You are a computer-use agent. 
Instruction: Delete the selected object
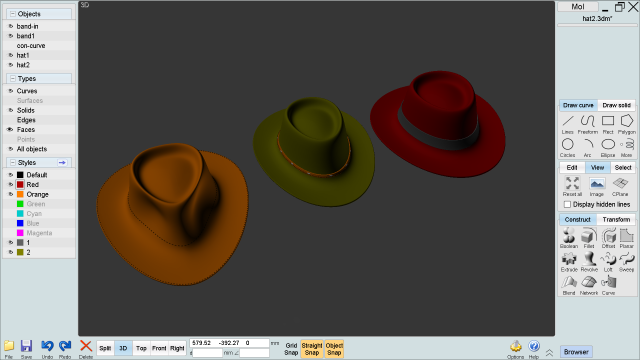[86, 349]
